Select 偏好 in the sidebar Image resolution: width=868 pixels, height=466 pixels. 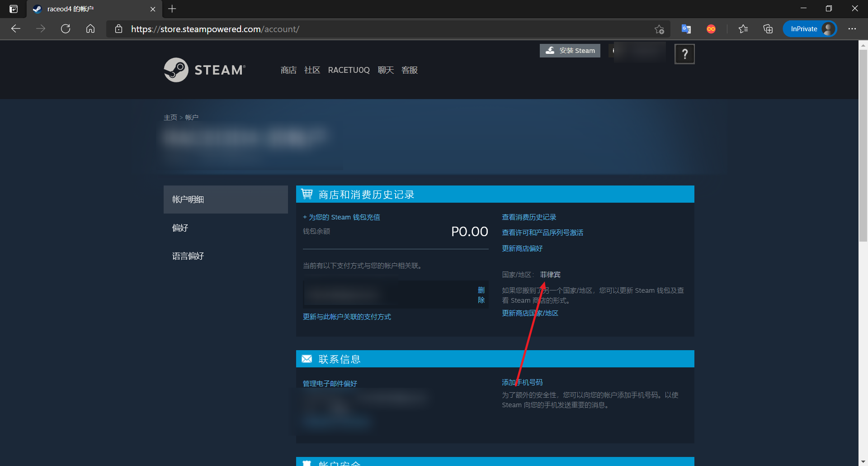(226, 228)
